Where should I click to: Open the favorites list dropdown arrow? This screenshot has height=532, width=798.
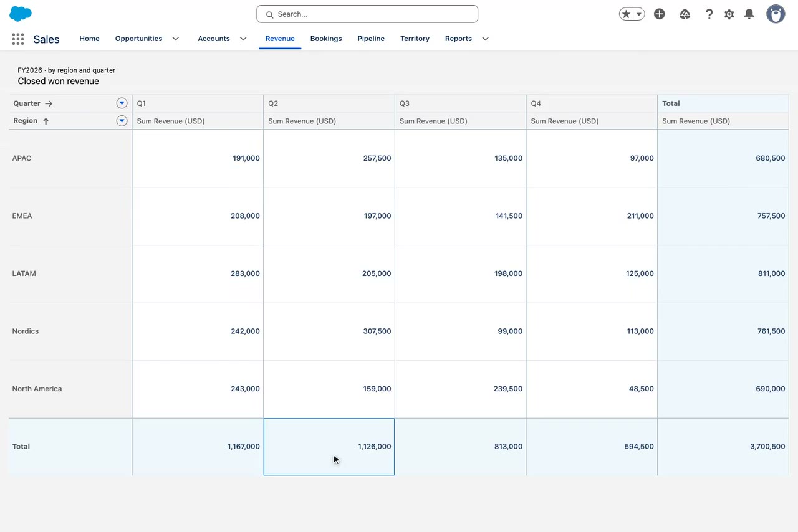(x=639, y=14)
